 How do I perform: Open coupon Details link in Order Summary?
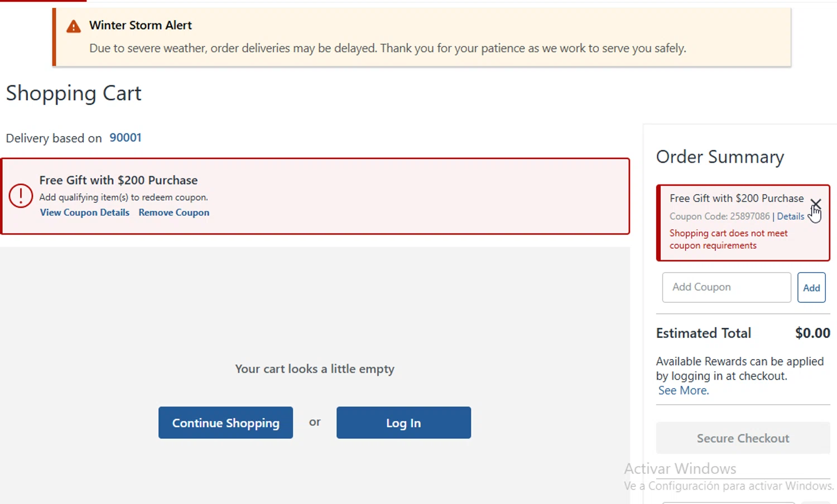tap(790, 216)
